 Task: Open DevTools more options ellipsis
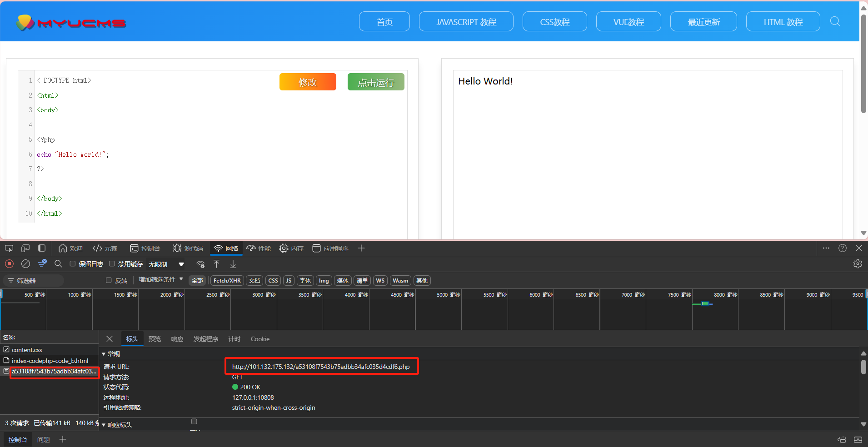click(x=826, y=248)
